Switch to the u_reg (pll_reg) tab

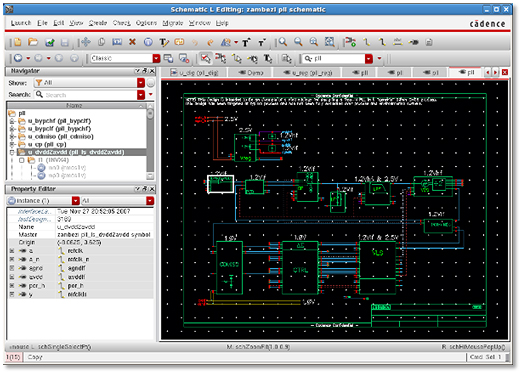307,72
